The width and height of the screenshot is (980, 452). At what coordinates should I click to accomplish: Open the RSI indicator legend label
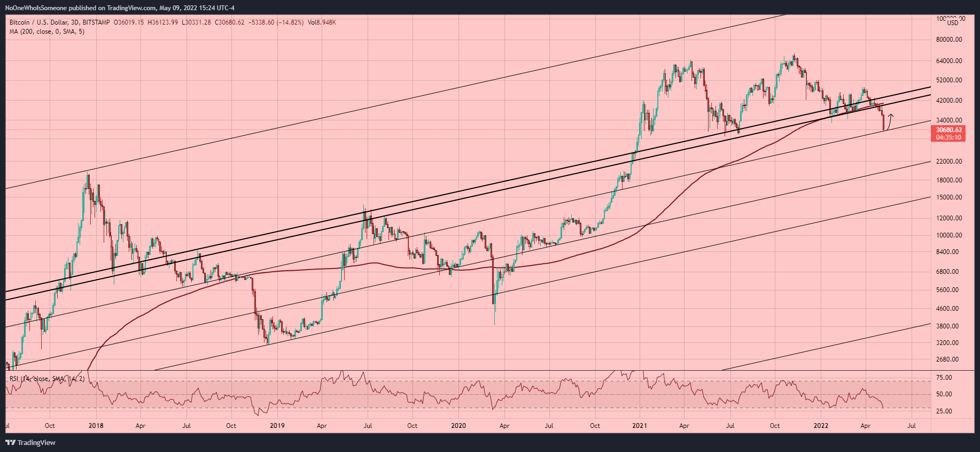[x=47, y=379]
